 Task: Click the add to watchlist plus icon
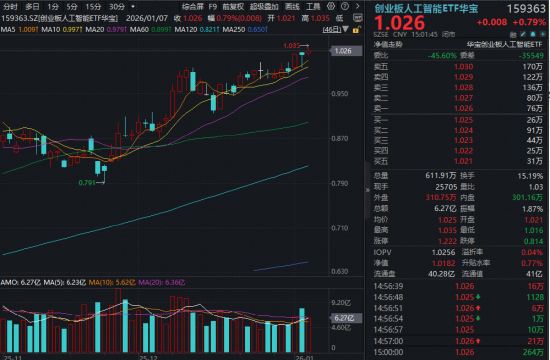[x=542, y=34]
